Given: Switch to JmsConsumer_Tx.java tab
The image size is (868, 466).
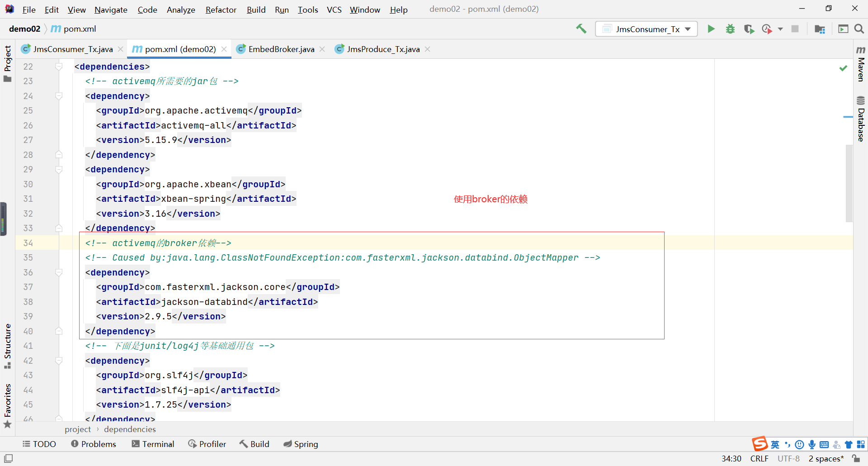Looking at the screenshot, I should tap(72, 49).
